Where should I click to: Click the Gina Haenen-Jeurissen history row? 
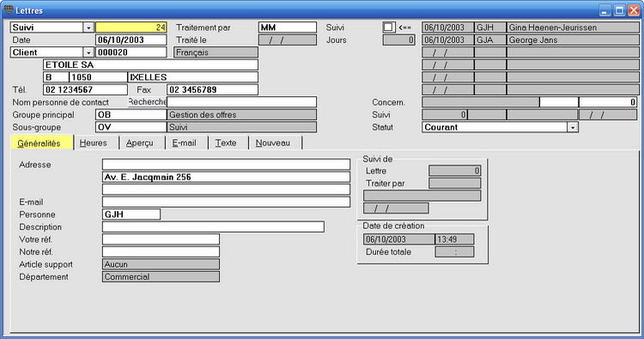[x=531, y=27]
